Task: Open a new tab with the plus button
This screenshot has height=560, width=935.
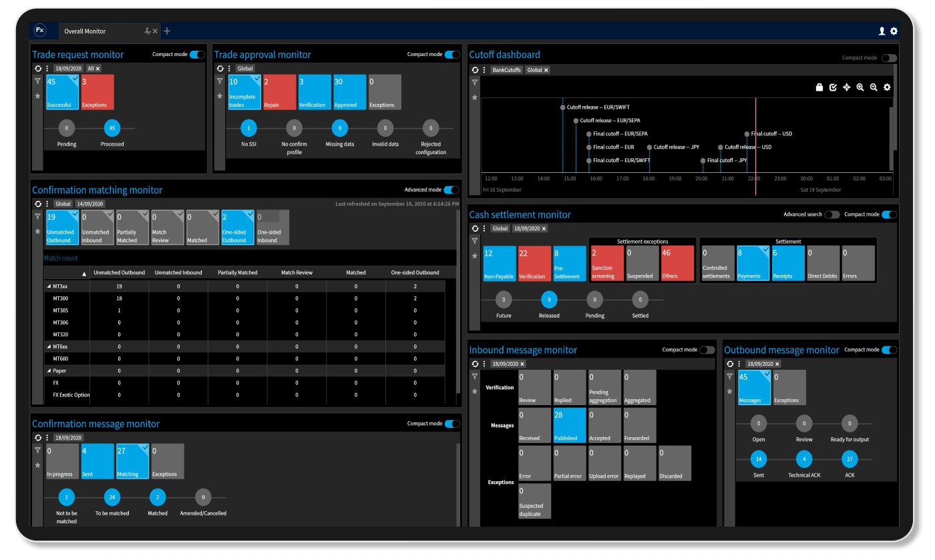Action: coord(166,31)
